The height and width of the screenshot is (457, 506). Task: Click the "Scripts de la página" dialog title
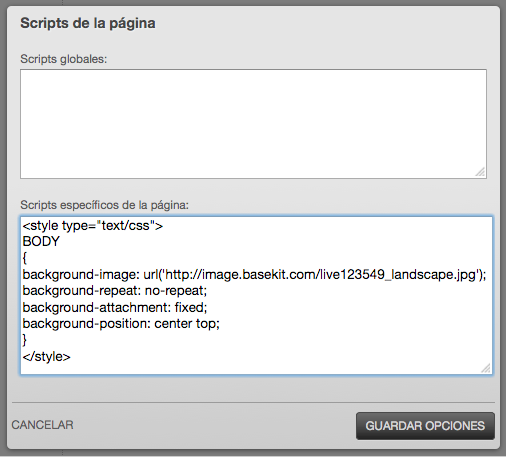88,23
